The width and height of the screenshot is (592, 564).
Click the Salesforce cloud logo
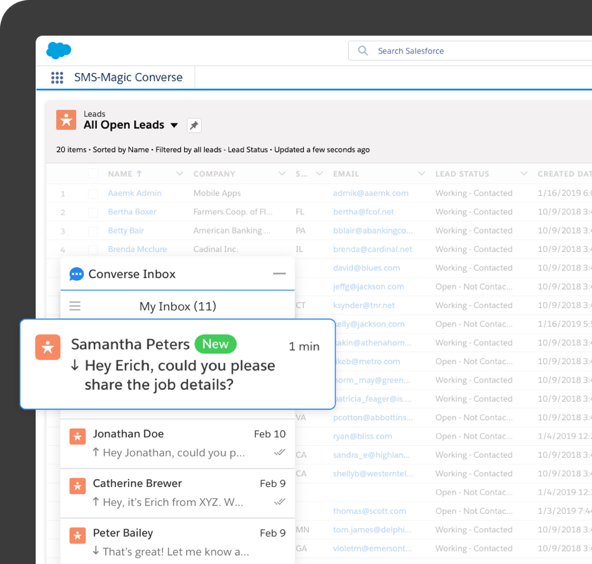click(59, 50)
